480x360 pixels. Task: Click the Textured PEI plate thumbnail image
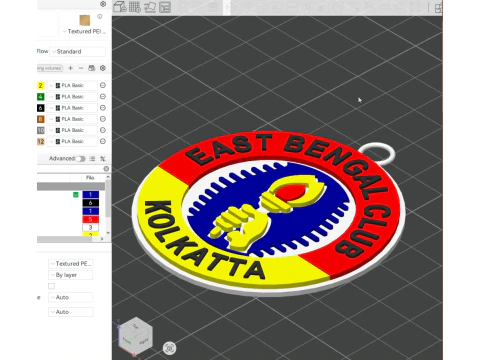pyautogui.click(x=85, y=21)
